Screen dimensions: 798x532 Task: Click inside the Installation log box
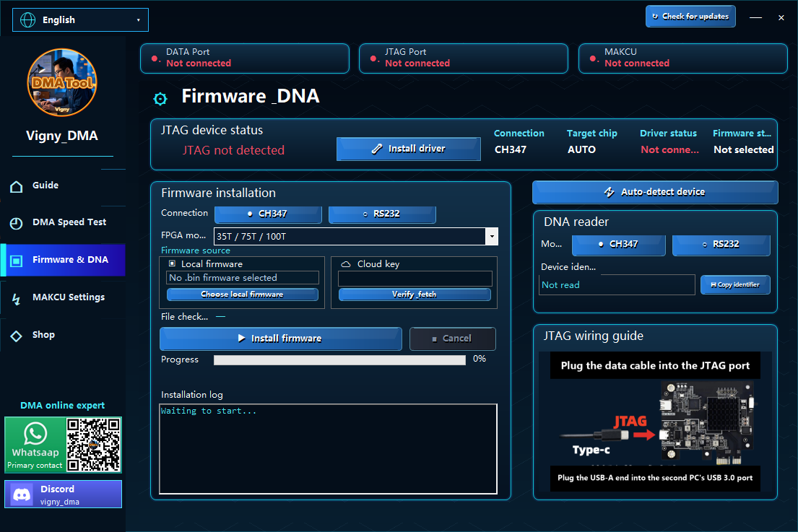pyautogui.click(x=328, y=449)
